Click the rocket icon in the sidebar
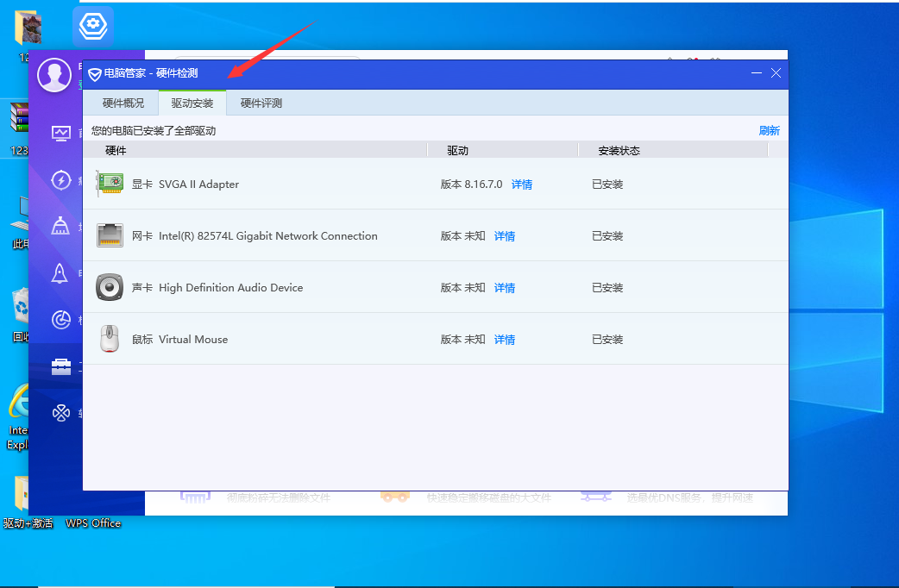The width and height of the screenshot is (899, 588). [60, 273]
